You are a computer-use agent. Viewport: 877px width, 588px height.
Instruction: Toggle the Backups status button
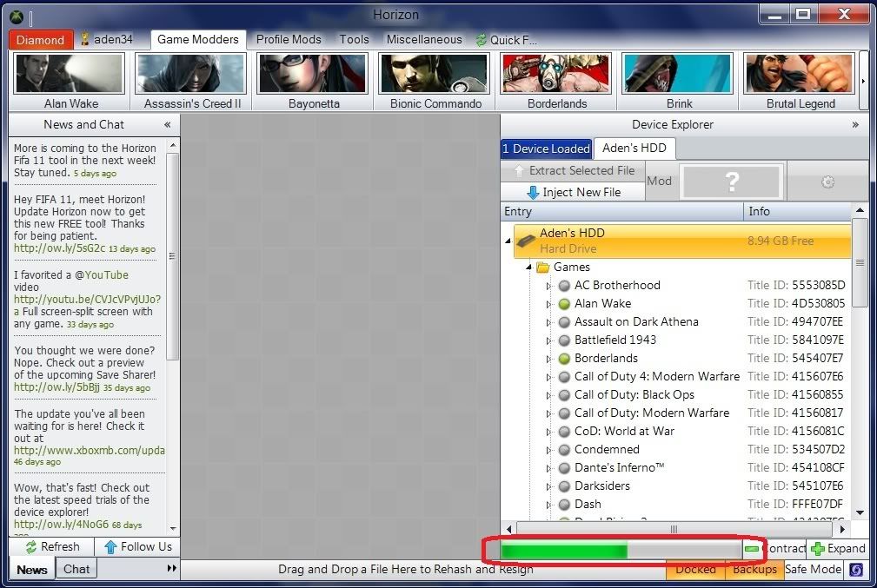point(754,570)
